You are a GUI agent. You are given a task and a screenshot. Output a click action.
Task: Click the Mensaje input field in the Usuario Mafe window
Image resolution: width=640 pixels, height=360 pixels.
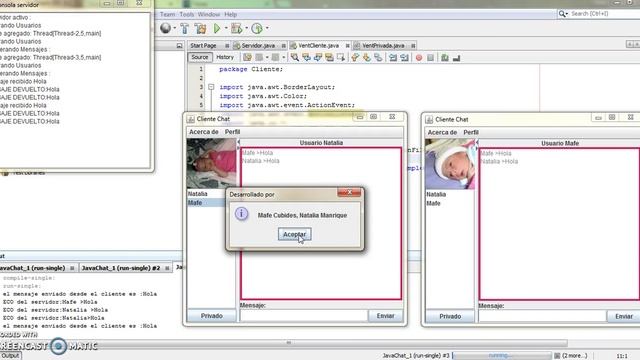[542, 316]
